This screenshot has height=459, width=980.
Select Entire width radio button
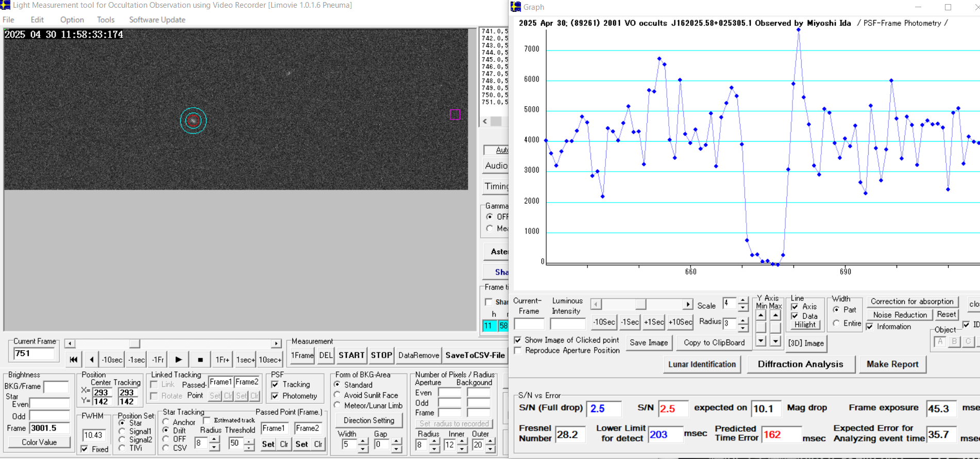point(836,323)
